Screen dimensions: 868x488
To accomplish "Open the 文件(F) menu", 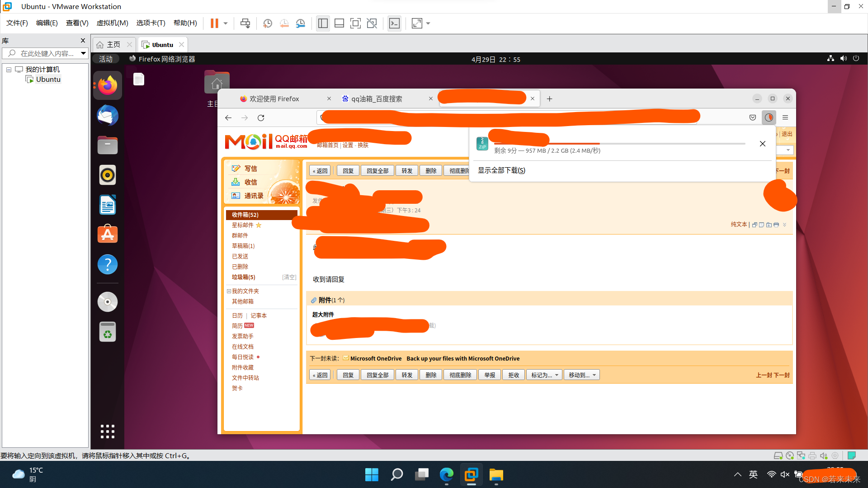I will tap(17, 23).
